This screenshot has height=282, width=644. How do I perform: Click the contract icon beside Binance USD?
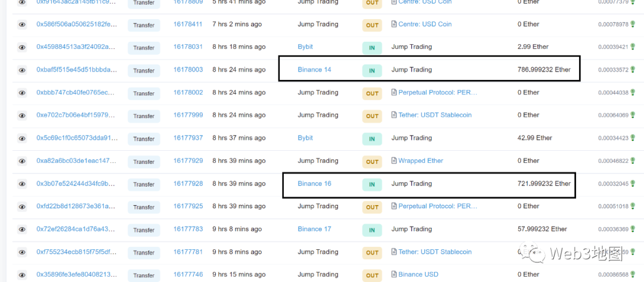[x=394, y=275]
